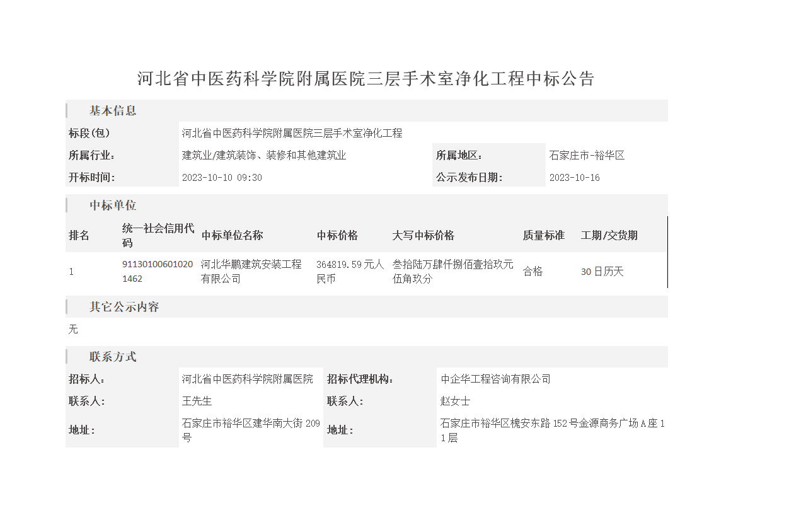Click the 标段(包) project name value
The image size is (789, 532).
[292, 133]
